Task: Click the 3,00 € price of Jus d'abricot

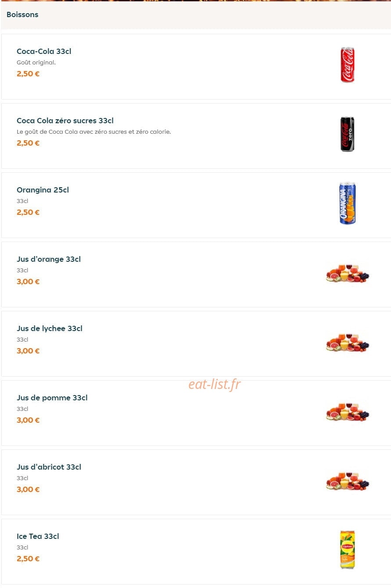Action: click(28, 489)
